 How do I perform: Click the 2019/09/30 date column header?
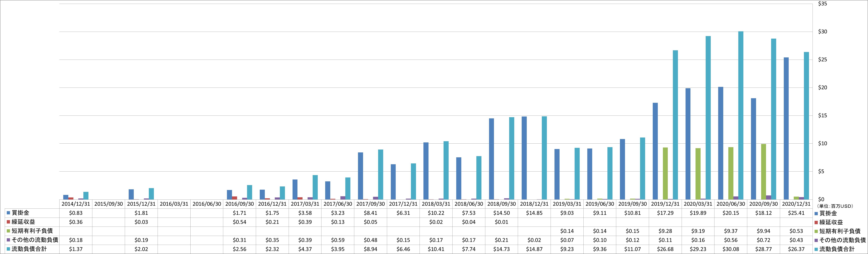click(x=632, y=204)
